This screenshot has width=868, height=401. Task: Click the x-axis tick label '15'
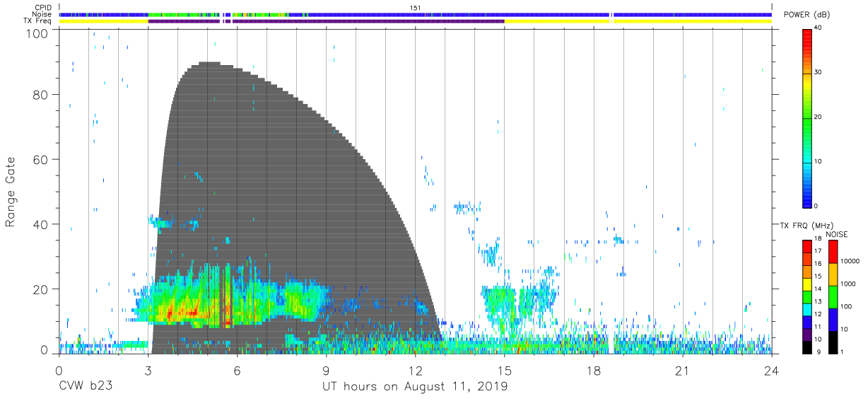pos(505,370)
